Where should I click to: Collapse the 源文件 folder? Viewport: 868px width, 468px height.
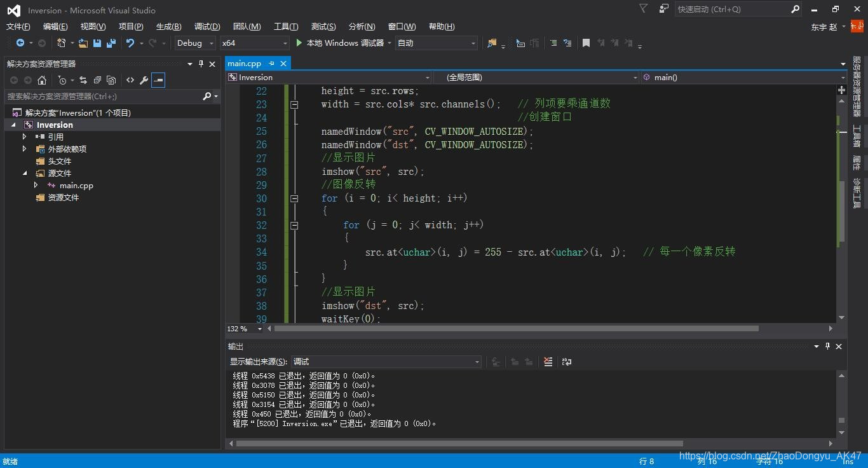click(25, 173)
